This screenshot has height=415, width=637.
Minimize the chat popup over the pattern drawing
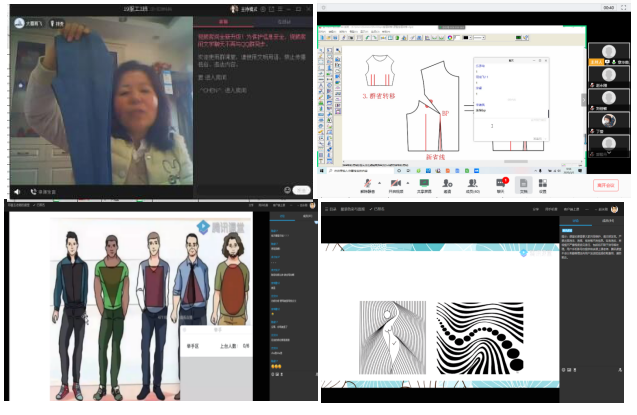click(534, 61)
